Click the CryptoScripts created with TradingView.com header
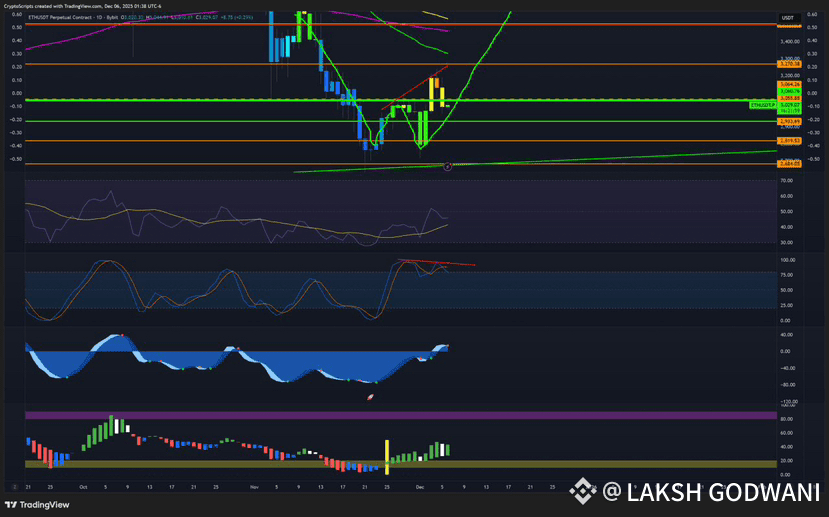The image size is (829, 517). coord(82,6)
